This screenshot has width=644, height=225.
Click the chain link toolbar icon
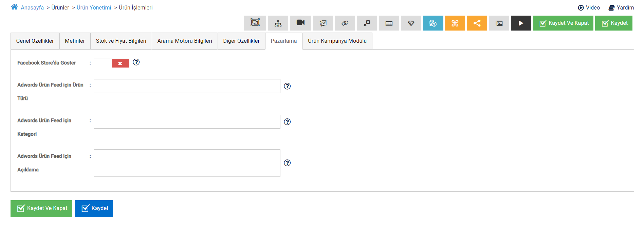(345, 23)
